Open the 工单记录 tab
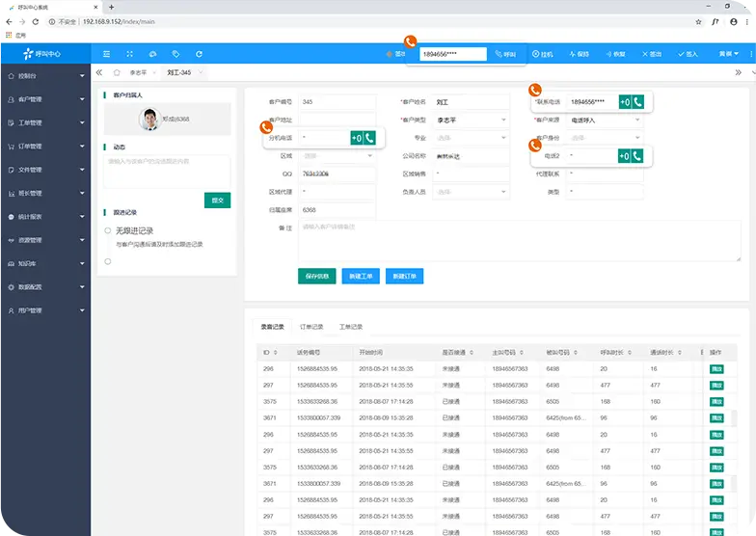 [351, 327]
